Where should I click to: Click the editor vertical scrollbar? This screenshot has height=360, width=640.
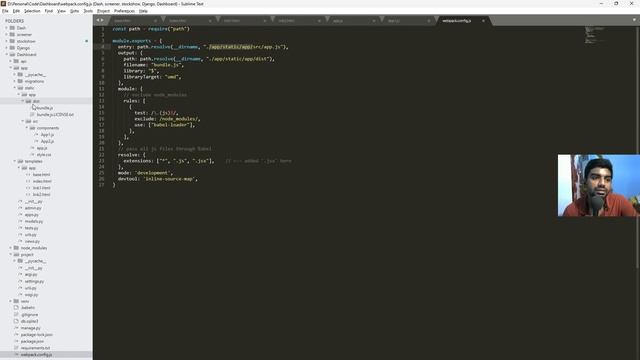[x=637, y=147]
